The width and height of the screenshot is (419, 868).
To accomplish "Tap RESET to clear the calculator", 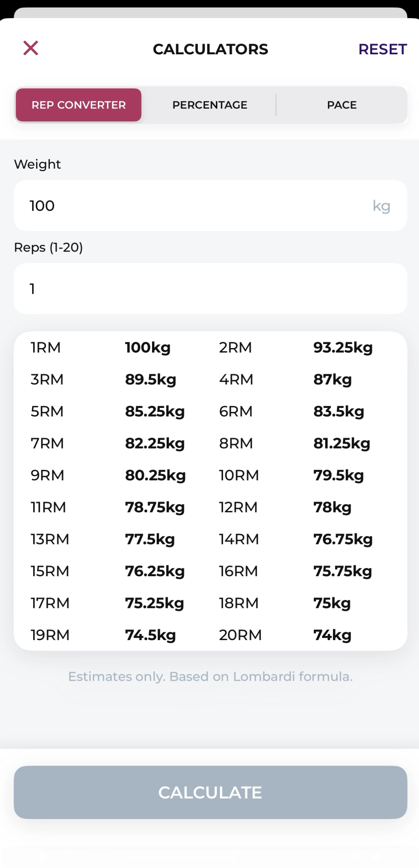I will (x=382, y=49).
